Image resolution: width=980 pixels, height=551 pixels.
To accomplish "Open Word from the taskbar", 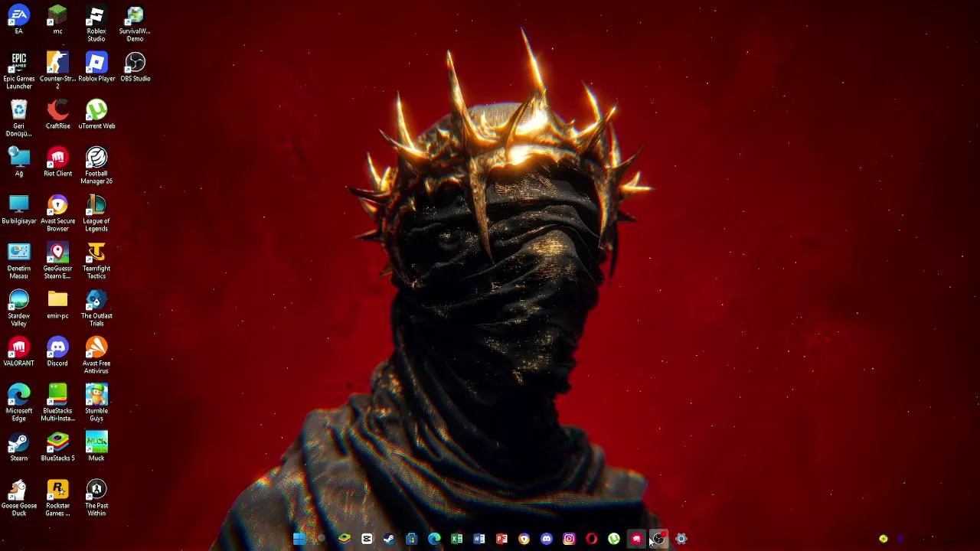I will (479, 540).
